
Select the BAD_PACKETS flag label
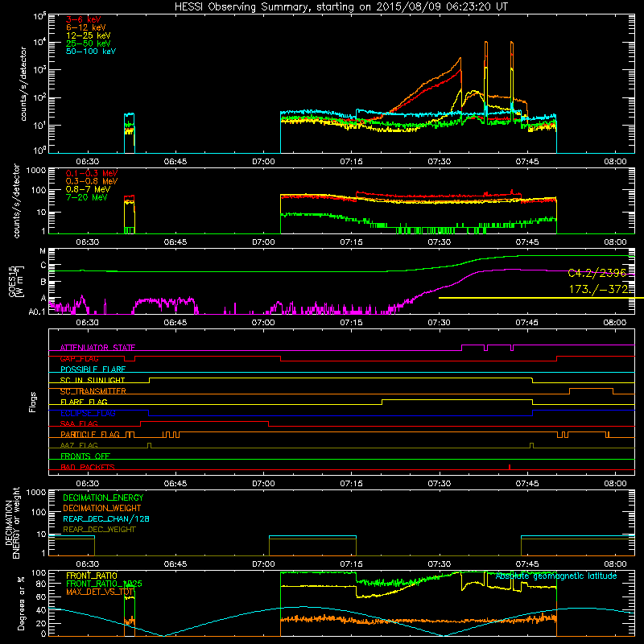(88, 467)
